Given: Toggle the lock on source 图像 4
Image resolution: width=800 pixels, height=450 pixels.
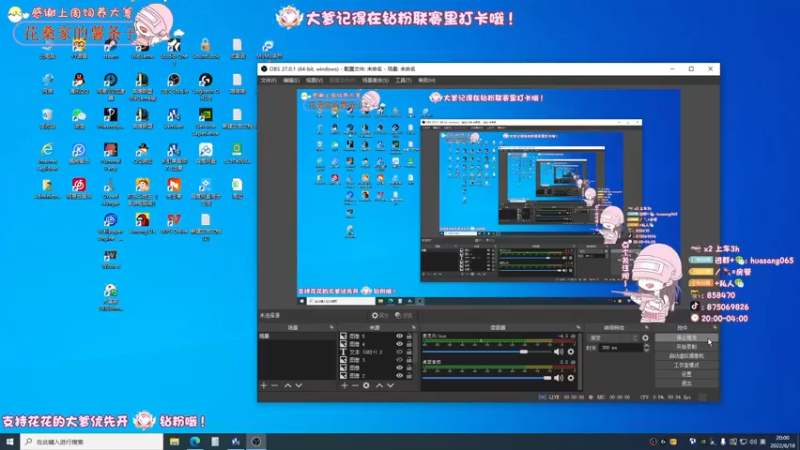Looking at the screenshot, I should coord(409,344).
